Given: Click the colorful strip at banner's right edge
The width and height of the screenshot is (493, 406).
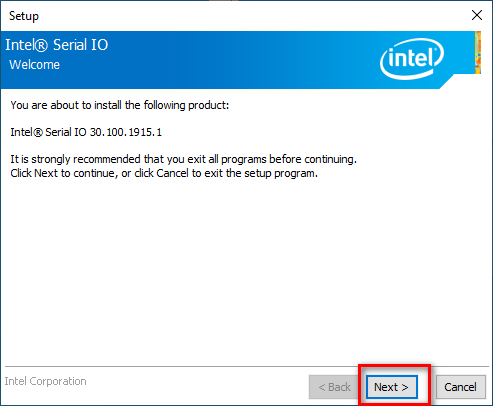Looking at the screenshot, I should coord(478,52).
